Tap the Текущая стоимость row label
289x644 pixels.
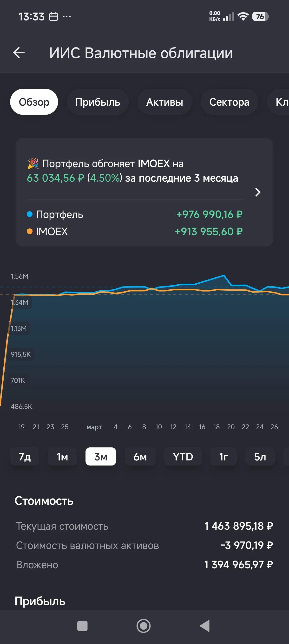[x=62, y=526]
